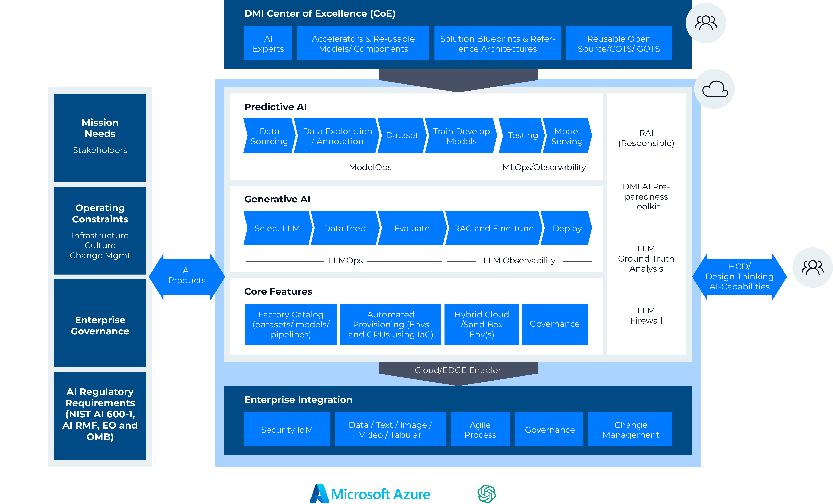Click the people icon beside HCD/Design Thinking
Image resolution: width=833 pixels, height=504 pixels.
812,268
